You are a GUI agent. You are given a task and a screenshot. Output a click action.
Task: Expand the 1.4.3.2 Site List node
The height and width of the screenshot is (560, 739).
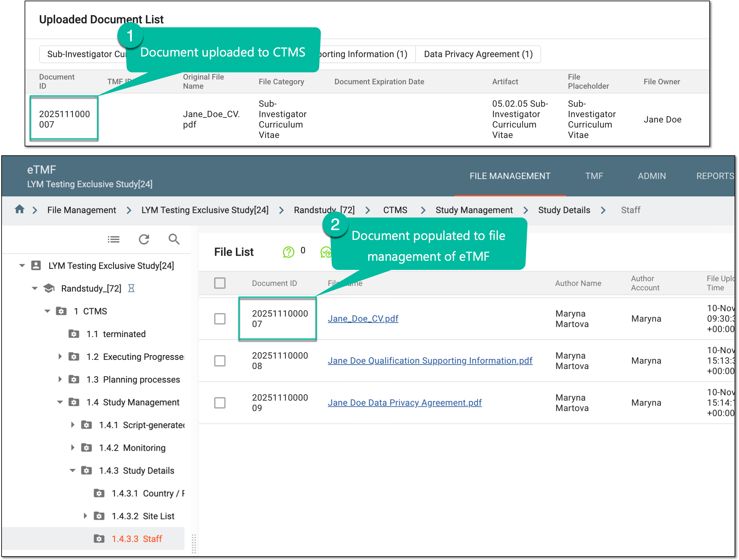tap(86, 516)
